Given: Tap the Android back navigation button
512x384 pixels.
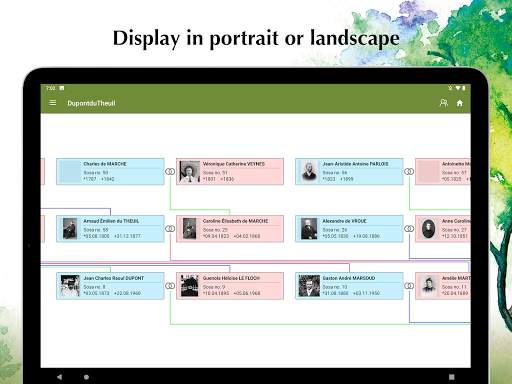Looking at the screenshot, I should pos(59,377).
